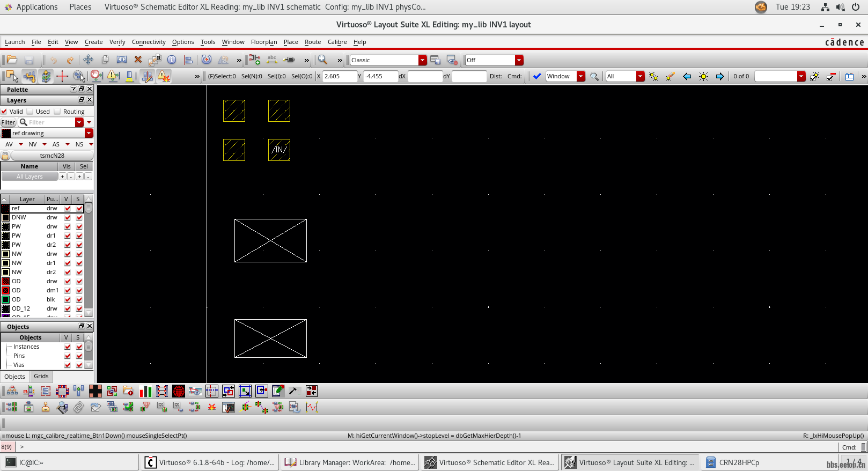
Task: Click the X coordinate input field
Action: click(x=340, y=76)
